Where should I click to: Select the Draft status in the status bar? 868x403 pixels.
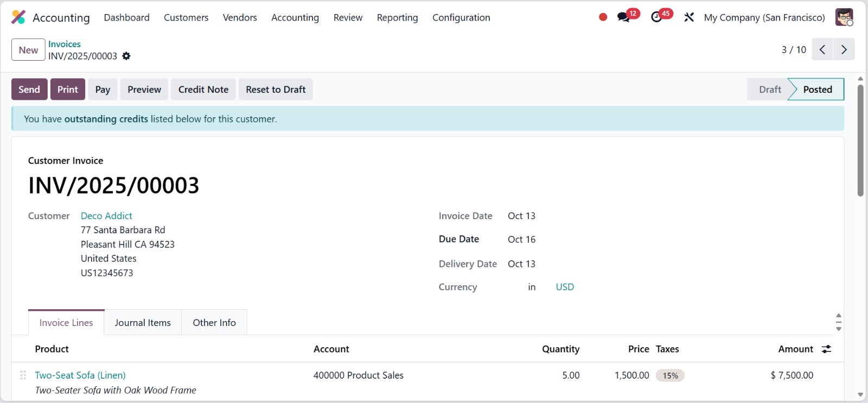click(x=769, y=89)
